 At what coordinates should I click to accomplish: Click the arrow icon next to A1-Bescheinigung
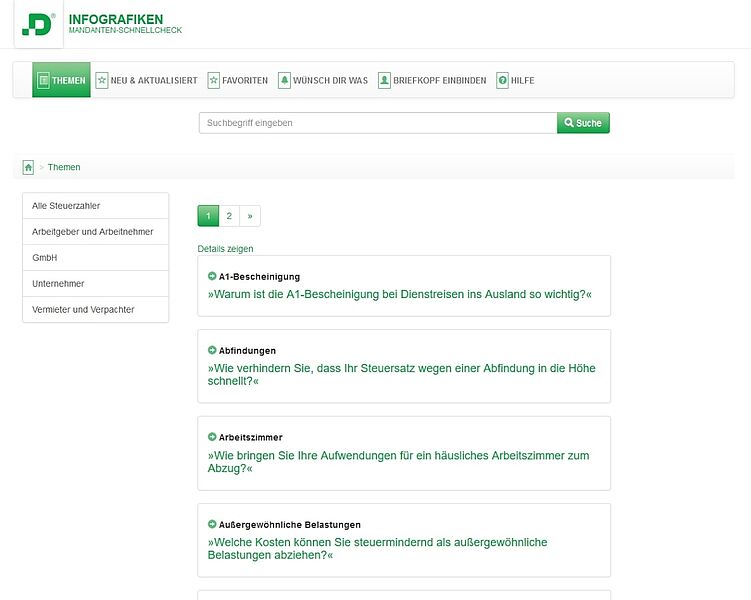tap(212, 276)
